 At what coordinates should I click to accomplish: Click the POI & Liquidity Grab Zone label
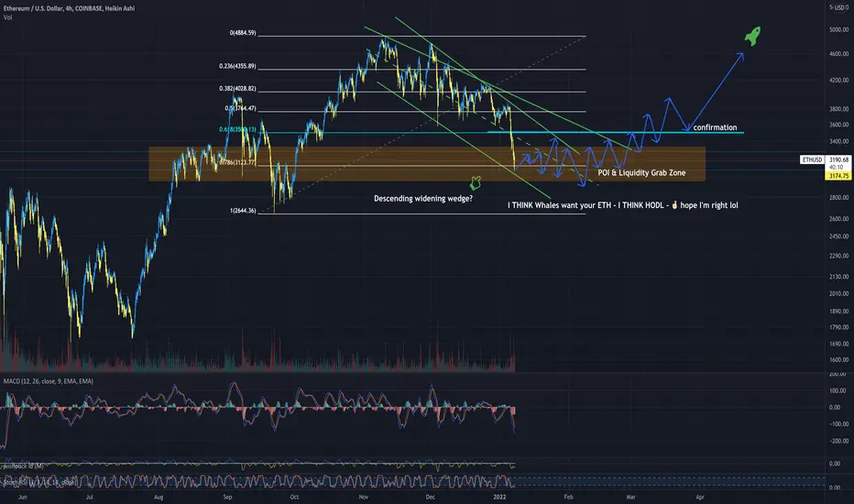click(641, 172)
